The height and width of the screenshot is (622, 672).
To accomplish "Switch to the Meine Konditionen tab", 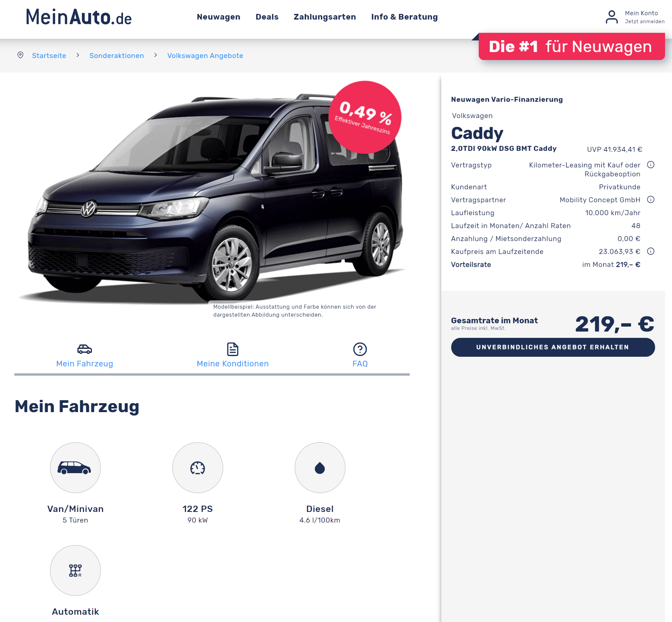I will (232, 355).
